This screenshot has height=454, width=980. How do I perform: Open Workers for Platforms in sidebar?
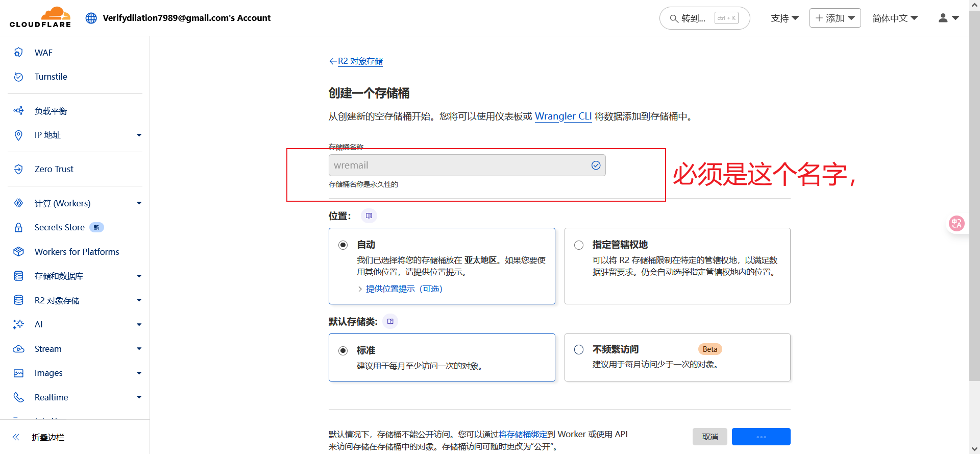click(77, 252)
